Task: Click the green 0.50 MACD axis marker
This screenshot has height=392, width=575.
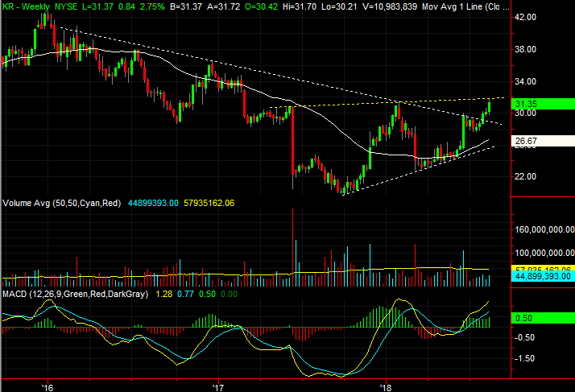Action: [543, 318]
